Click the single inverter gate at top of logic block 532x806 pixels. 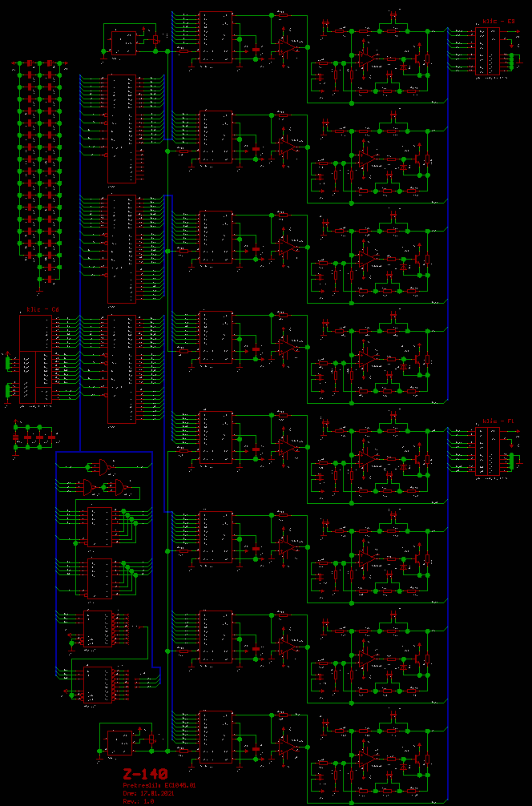102,466
